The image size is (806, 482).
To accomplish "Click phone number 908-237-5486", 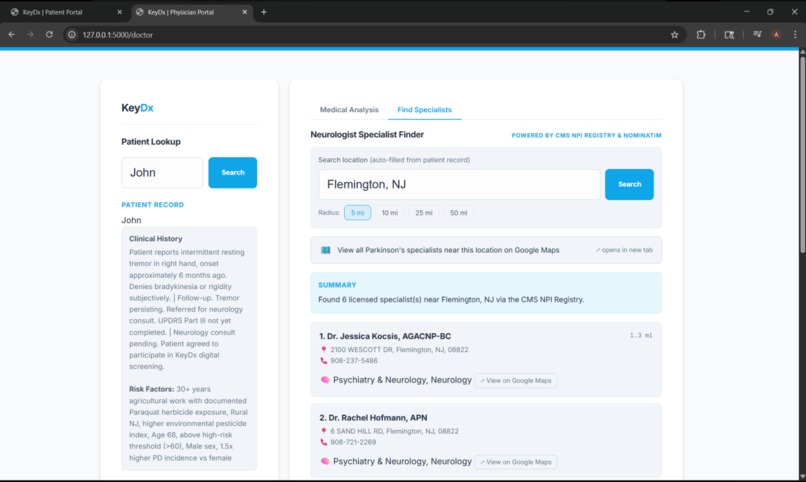I will (x=354, y=361).
